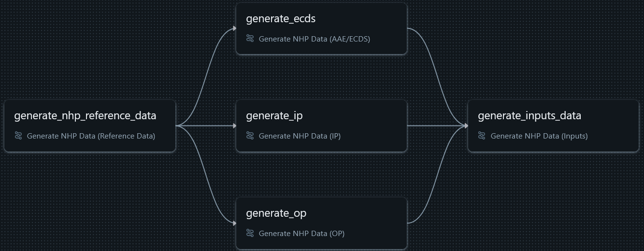Open the 'Generate NHP Data (OP)' task label

tap(301, 234)
